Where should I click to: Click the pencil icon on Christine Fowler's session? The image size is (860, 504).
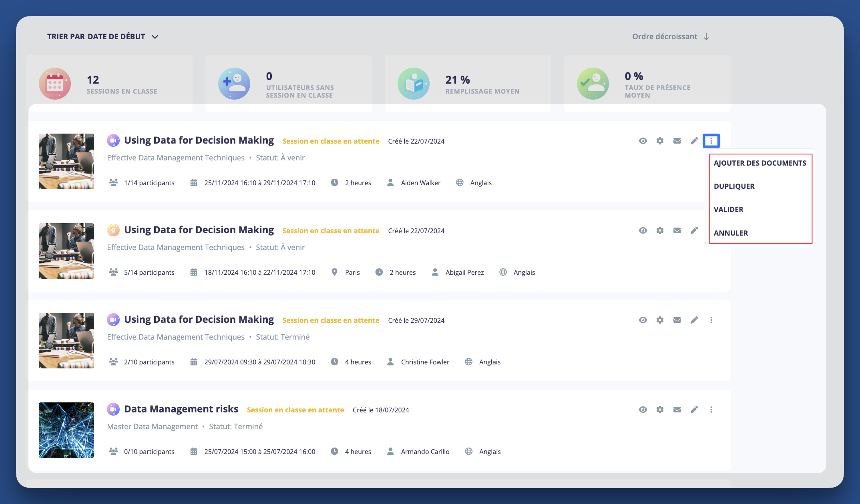pos(694,320)
